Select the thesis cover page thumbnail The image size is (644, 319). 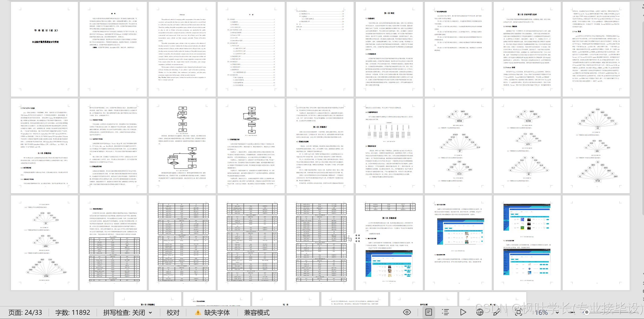coord(44,49)
